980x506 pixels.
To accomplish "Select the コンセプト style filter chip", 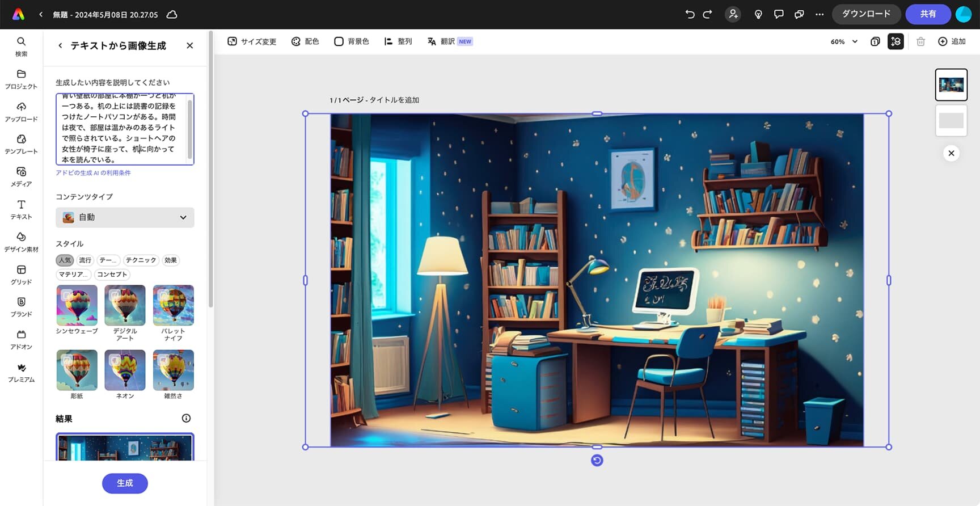I will [x=112, y=274].
